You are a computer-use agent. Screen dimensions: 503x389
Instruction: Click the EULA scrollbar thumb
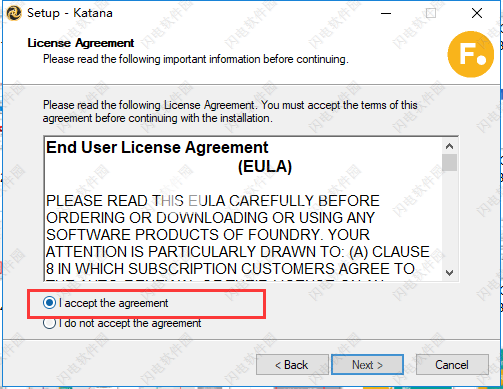click(449, 162)
